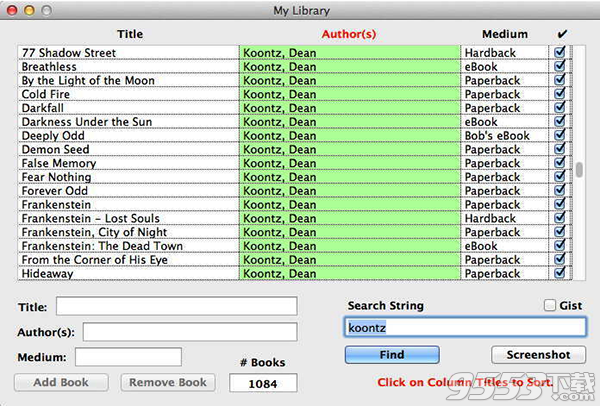The image size is (600, 406).
Task: Select By the Light of the Moon
Action: 129,80
